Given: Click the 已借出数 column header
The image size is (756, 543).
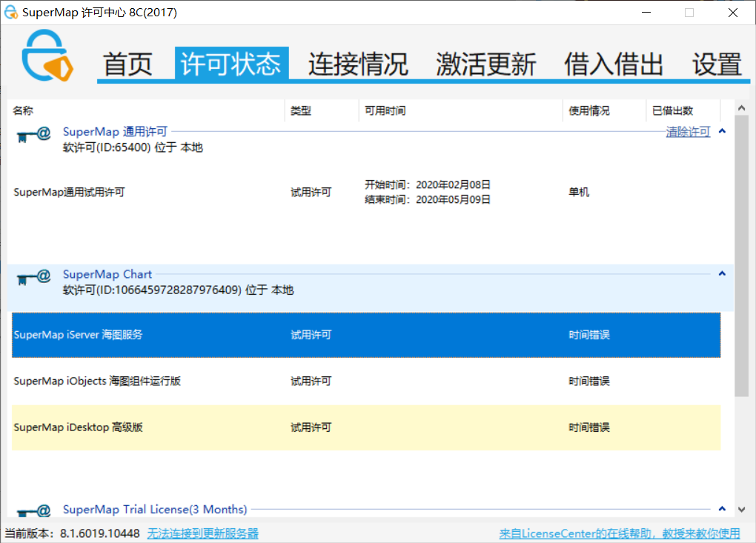Looking at the screenshot, I should pyautogui.click(x=683, y=111).
